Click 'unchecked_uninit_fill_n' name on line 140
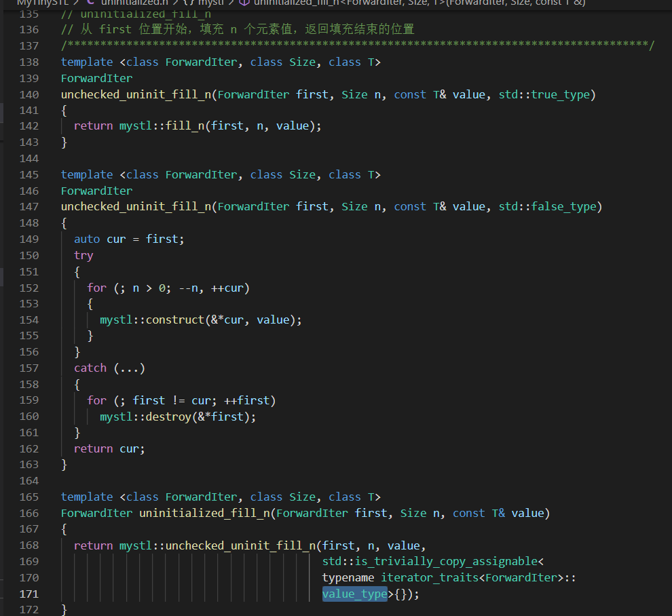The image size is (672, 616). click(136, 95)
